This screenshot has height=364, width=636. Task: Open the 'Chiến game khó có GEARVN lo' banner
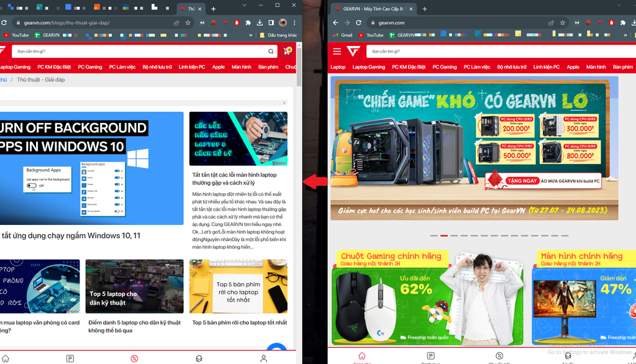click(474, 148)
